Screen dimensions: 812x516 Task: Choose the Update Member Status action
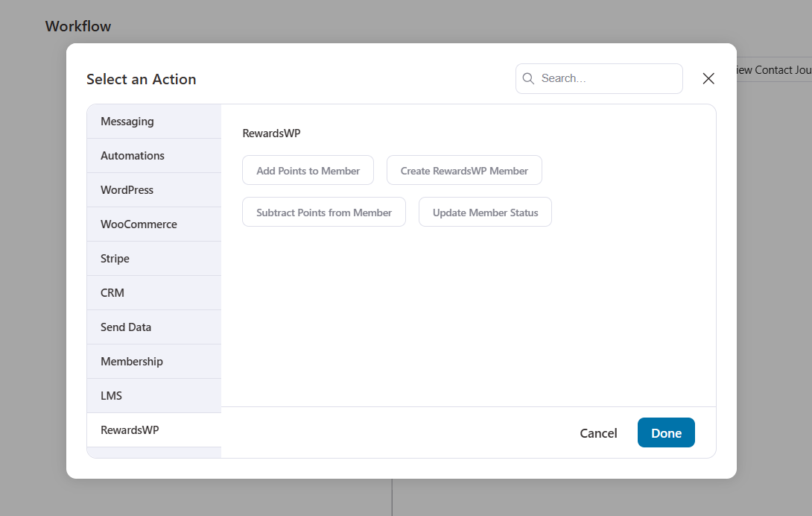point(485,212)
